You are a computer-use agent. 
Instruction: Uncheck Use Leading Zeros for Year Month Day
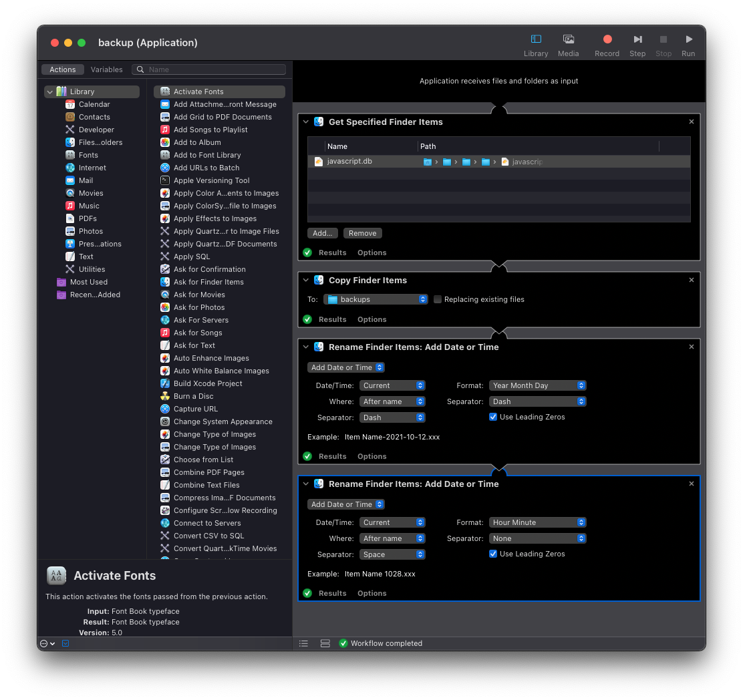(x=493, y=417)
